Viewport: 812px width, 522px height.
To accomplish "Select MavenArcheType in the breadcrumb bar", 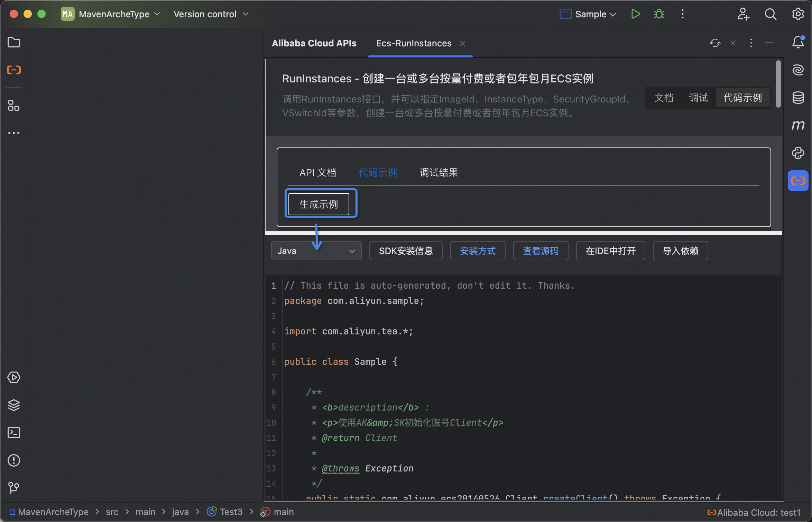I will click(x=49, y=512).
